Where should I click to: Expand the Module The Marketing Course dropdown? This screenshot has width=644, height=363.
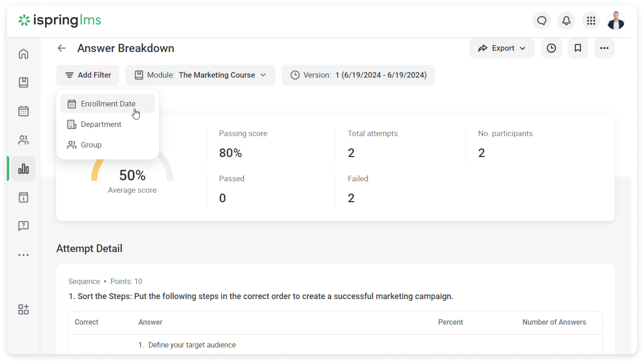point(200,75)
